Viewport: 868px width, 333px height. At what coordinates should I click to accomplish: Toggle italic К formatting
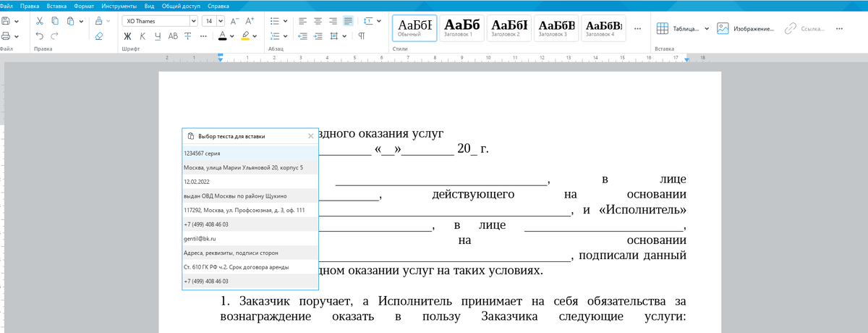pos(142,35)
